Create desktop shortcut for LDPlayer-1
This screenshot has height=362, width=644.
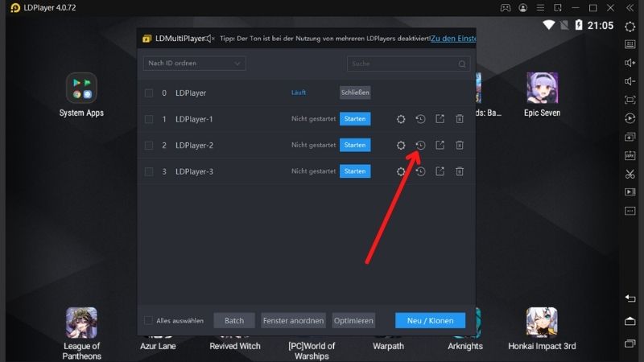[x=440, y=119]
